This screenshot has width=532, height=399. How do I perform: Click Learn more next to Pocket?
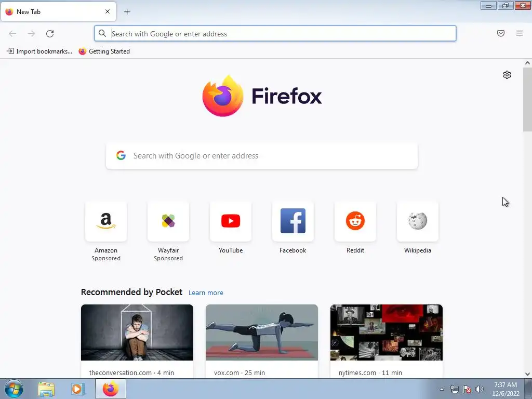206,293
